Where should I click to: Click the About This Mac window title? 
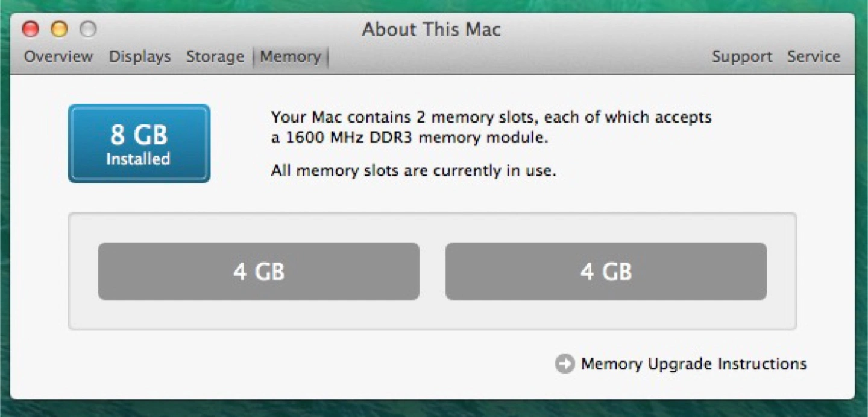click(x=432, y=29)
